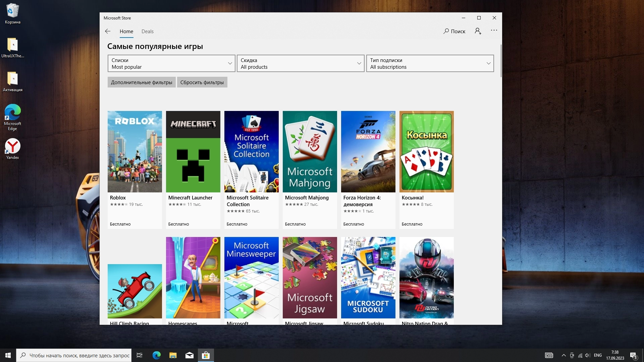Open the three-dots more options menu

tap(494, 30)
